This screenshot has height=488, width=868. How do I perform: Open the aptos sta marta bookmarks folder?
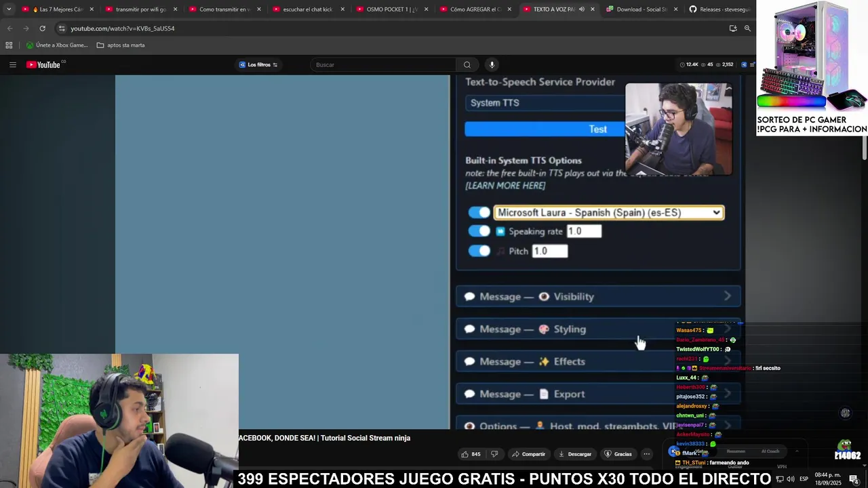point(121,45)
